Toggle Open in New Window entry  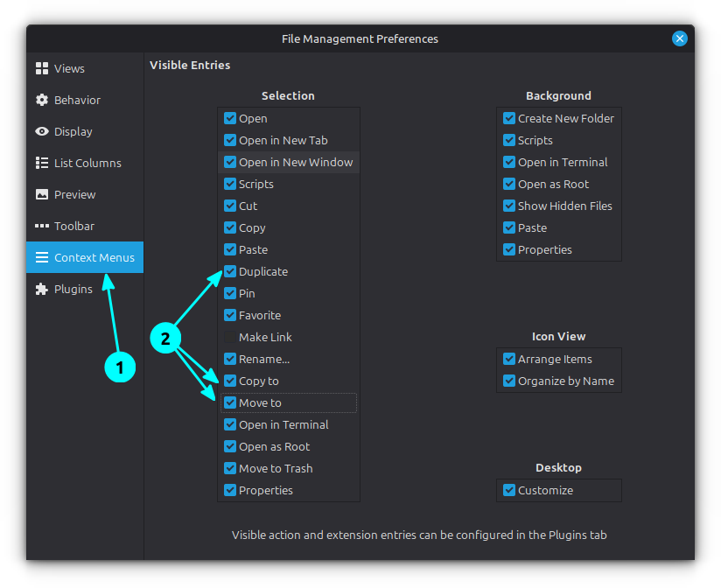click(230, 162)
